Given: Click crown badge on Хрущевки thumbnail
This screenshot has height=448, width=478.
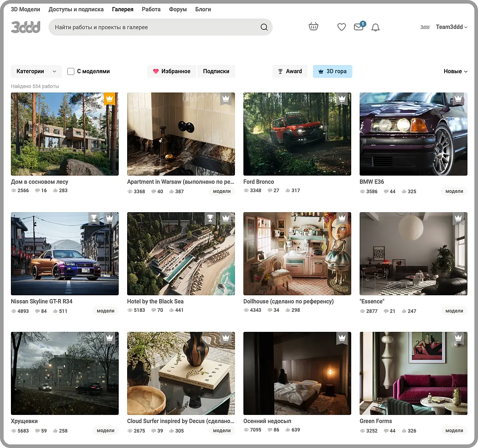Looking at the screenshot, I should [110, 338].
